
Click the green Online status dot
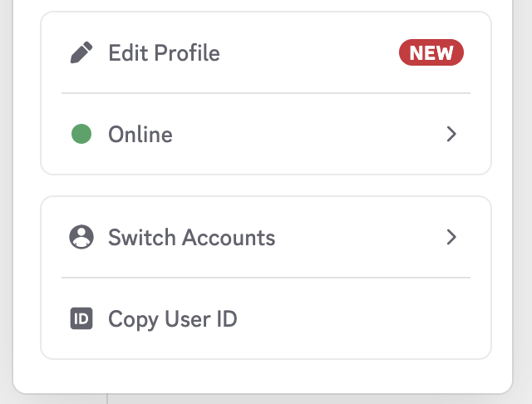point(81,134)
